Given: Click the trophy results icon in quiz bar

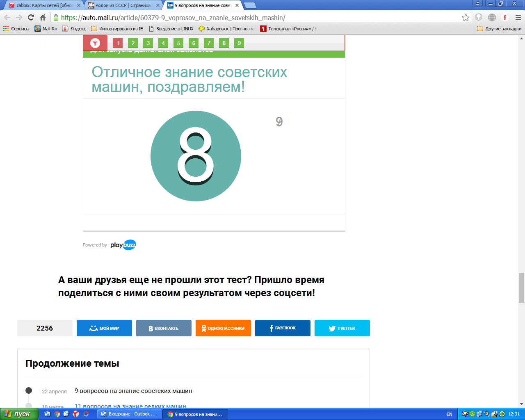Looking at the screenshot, I should pyautogui.click(x=95, y=43).
